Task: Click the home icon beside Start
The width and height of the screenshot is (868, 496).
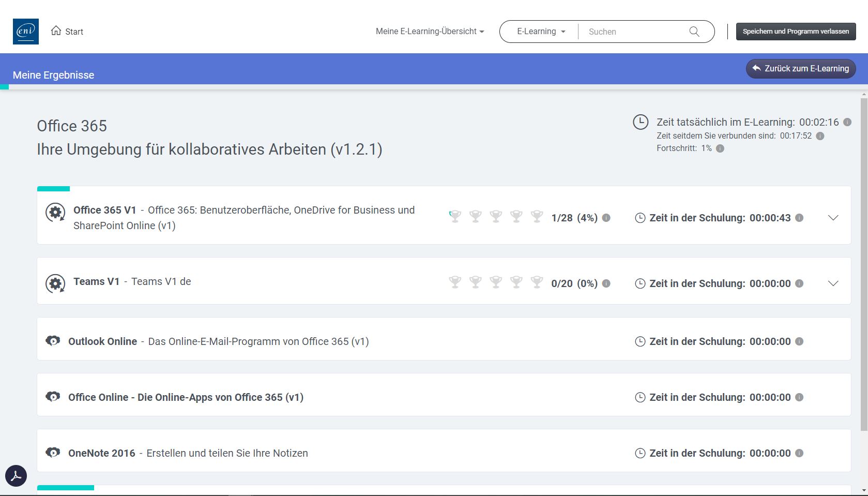Action: point(56,31)
